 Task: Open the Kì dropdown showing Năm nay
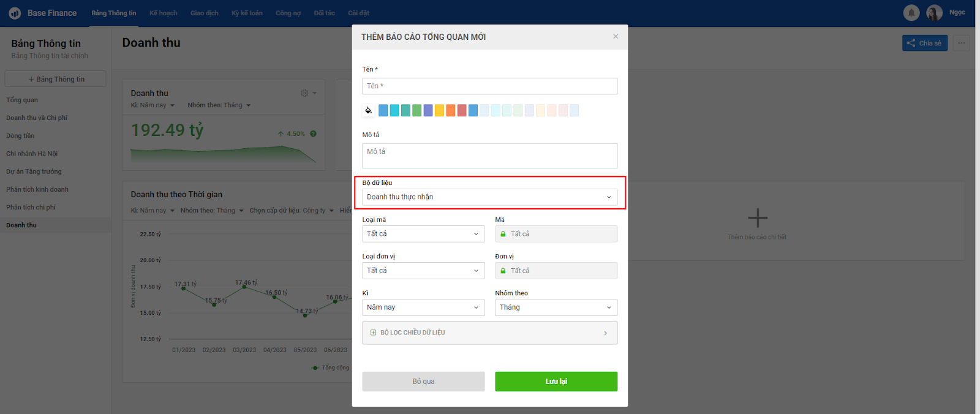pyautogui.click(x=423, y=307)
